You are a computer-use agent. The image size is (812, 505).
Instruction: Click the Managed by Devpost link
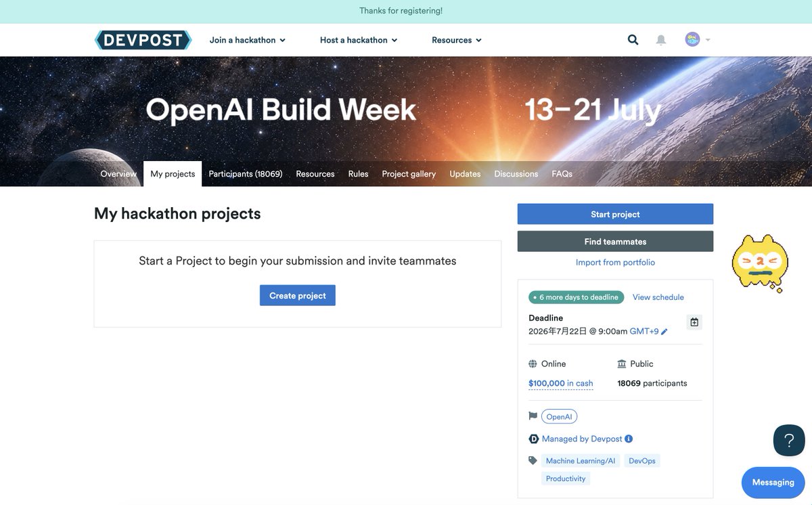pos(582,439)
